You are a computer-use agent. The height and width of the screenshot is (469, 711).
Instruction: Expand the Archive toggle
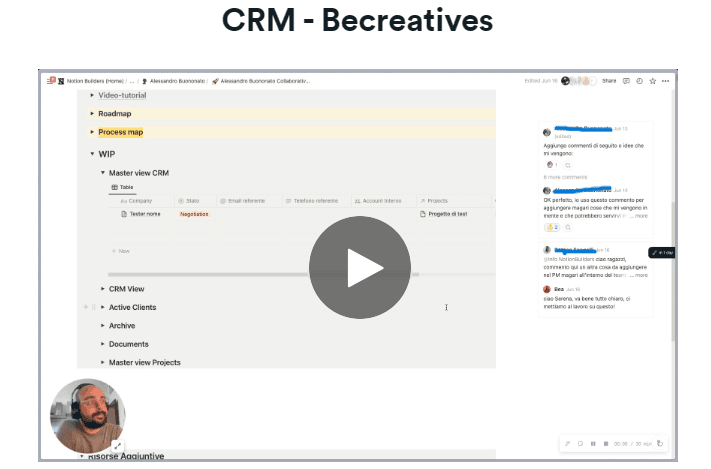[x=102, y=326]
